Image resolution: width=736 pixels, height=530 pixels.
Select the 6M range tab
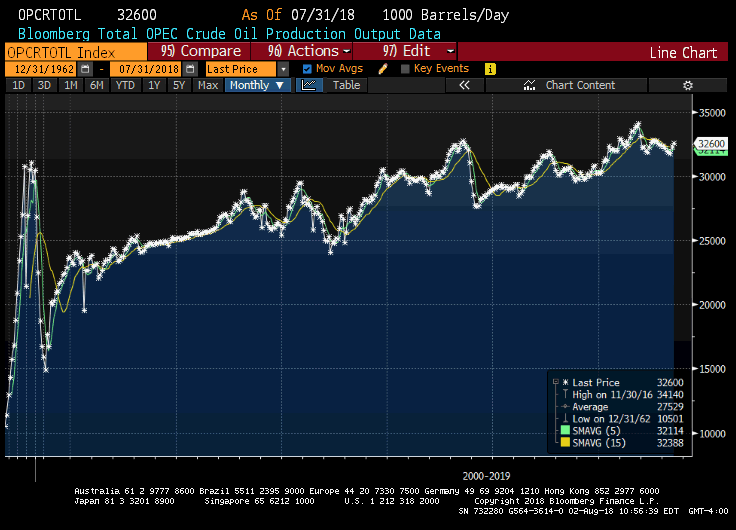[97, 85]
